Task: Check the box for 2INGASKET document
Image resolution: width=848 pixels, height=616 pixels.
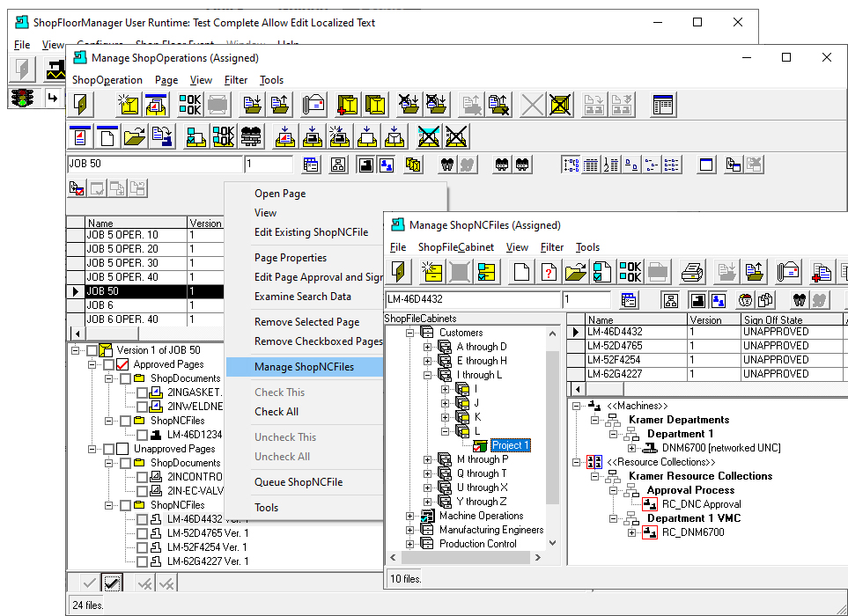Action: (143, 392)
